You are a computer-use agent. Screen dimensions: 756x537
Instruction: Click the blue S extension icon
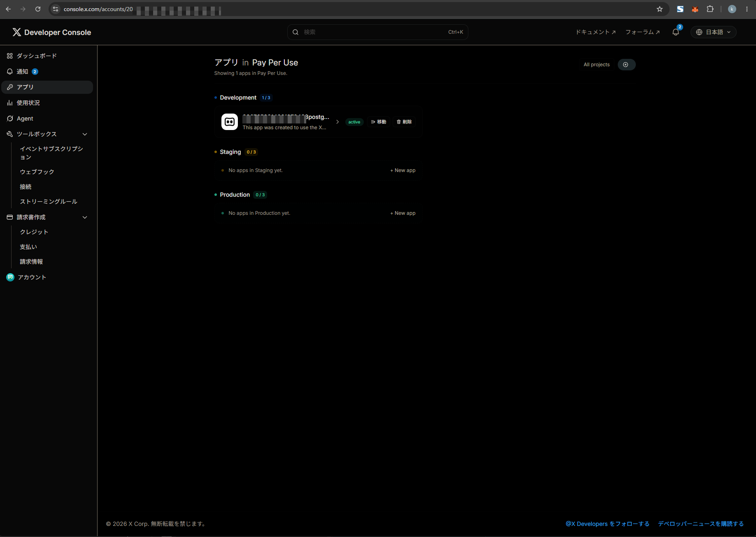[x=680, y=9]
